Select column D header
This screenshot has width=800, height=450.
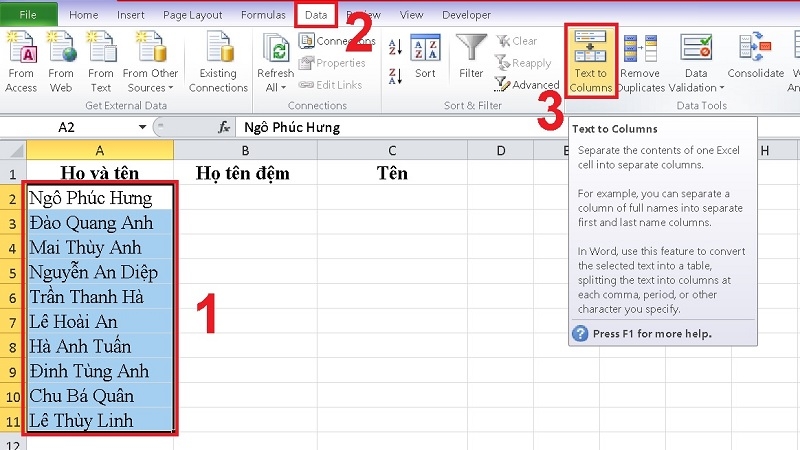(501, 151)
